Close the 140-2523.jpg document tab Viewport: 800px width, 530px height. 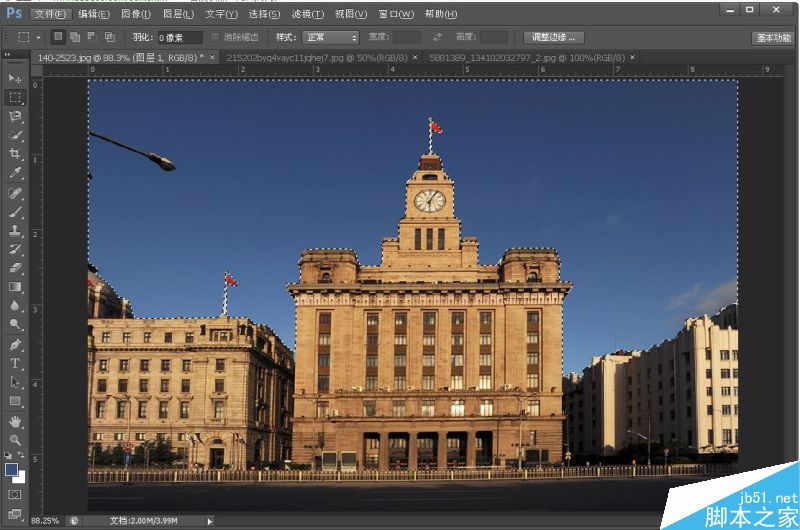tap(212, 58)
